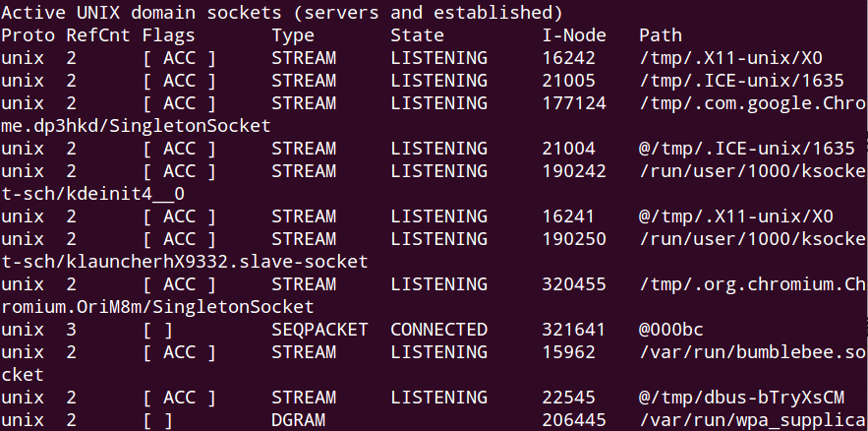
Task: Click the path starting '/tmp/.com.google.Chro'
Action: click(x=753, y=103)
